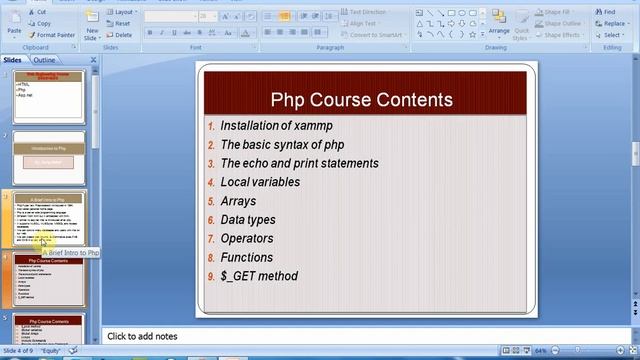
Task: Close the slides pane
Action: tap(93, 60)
